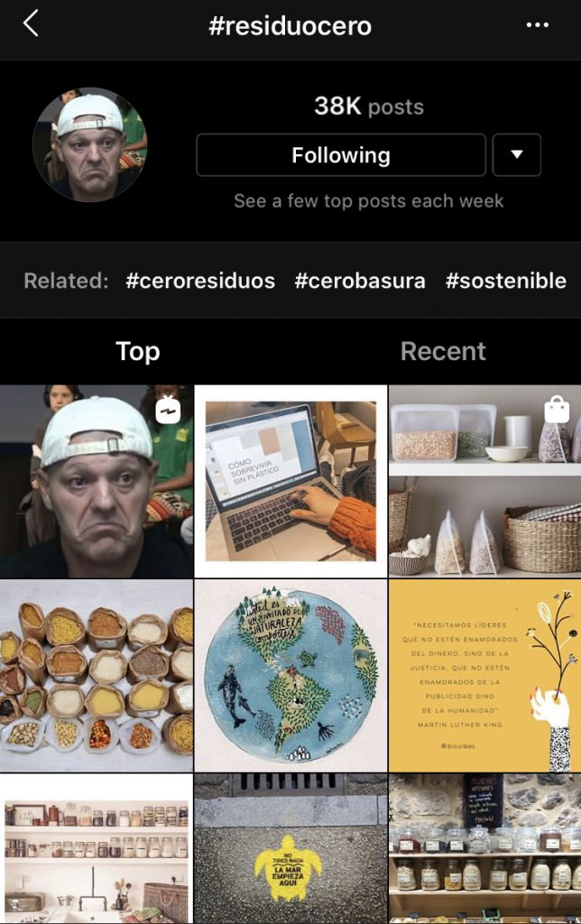
Task: Expand the dropdown arrow next to Following
Action: point(516,155)
